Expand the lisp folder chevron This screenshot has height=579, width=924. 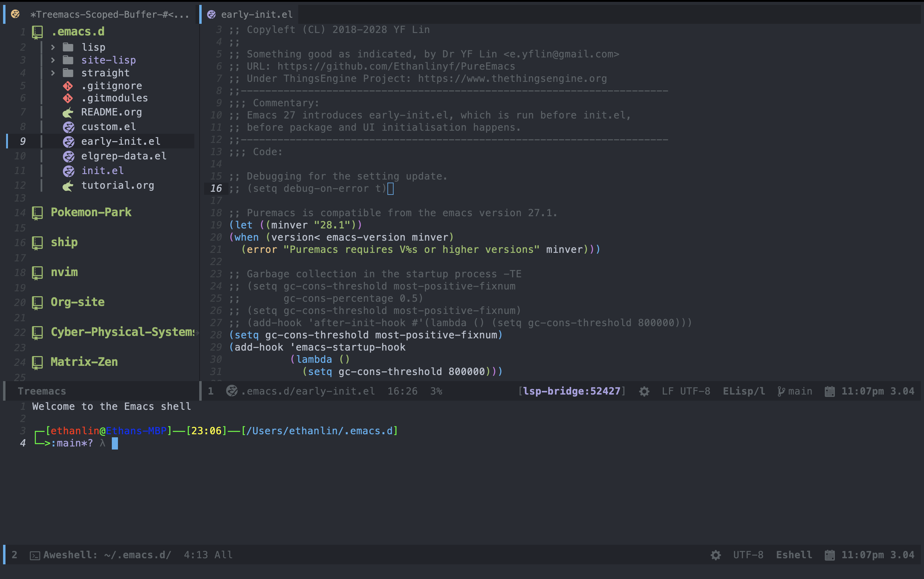(x=53, y=47)
